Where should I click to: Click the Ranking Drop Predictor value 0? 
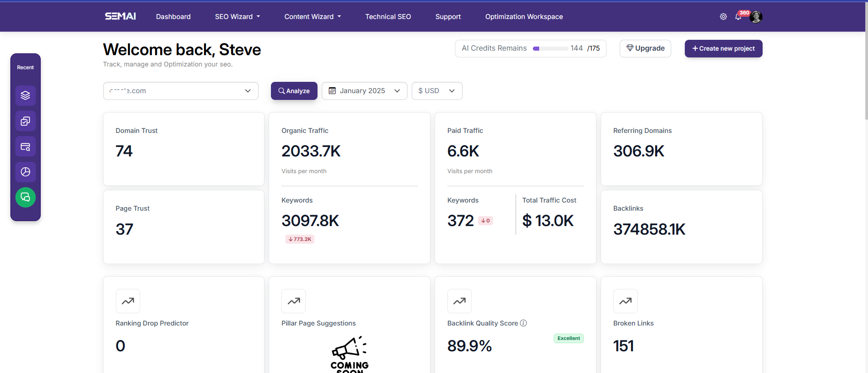(x=120, y=346)
